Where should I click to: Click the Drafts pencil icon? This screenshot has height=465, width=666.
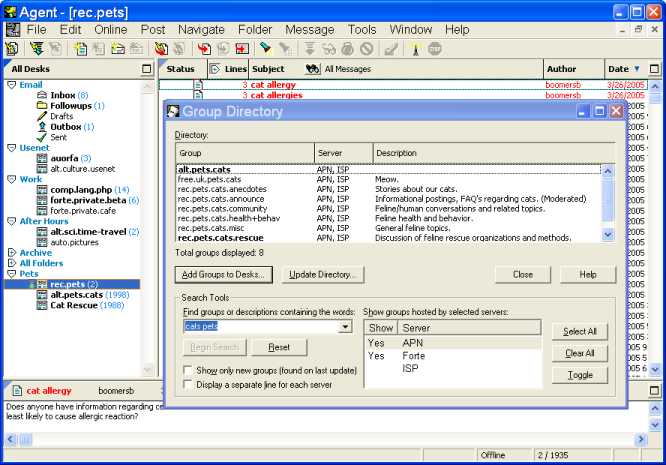pos(42,116)
